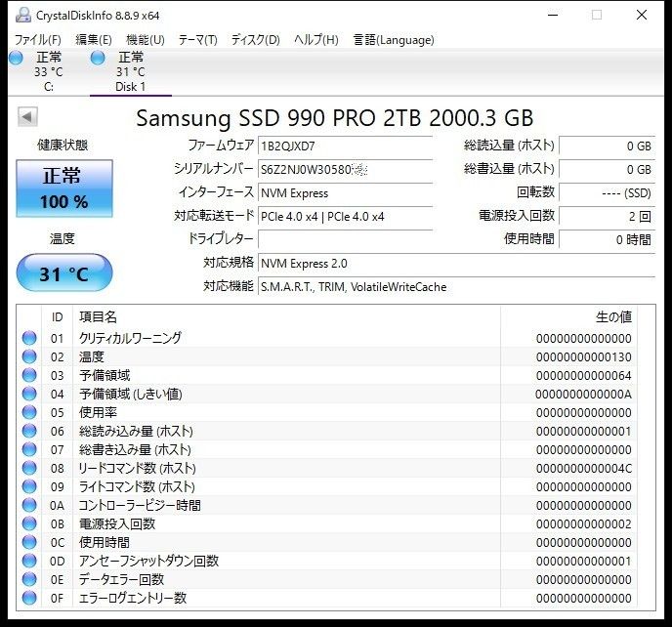
Task: Open the ヘルプ(H) menu
Action: [316, 40]
